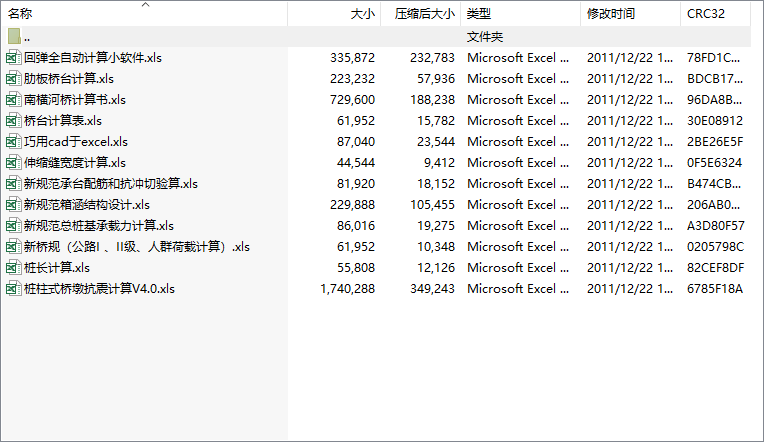764x442 pixels.
Task: Sort by the 大小 column header
Action: tap(362, 14)
